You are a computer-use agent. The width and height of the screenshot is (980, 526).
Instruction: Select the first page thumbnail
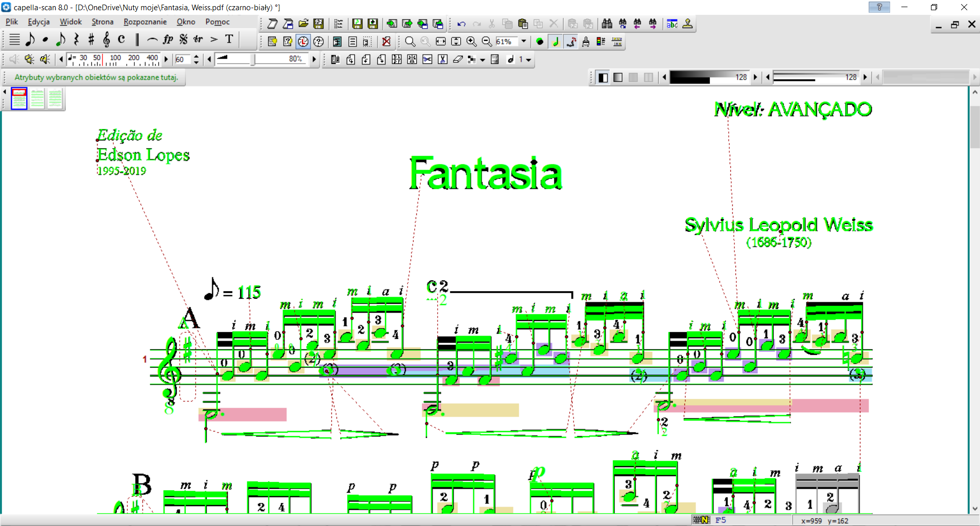point(19,99)
